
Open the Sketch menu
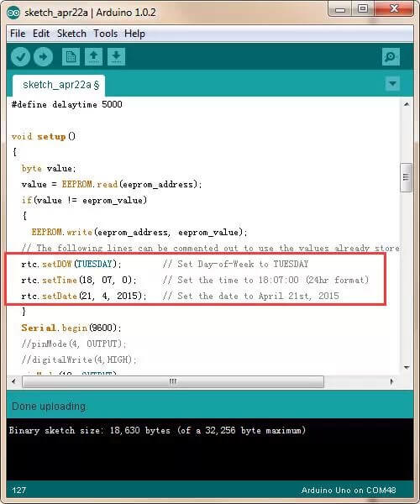71,34
